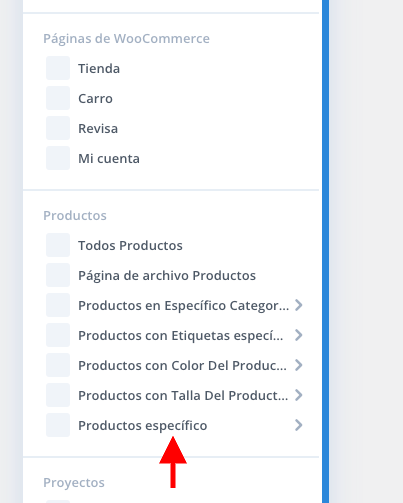
Task: Expand the Productos específico chevron
Action: pyautogui.click(x=299, y=425)
